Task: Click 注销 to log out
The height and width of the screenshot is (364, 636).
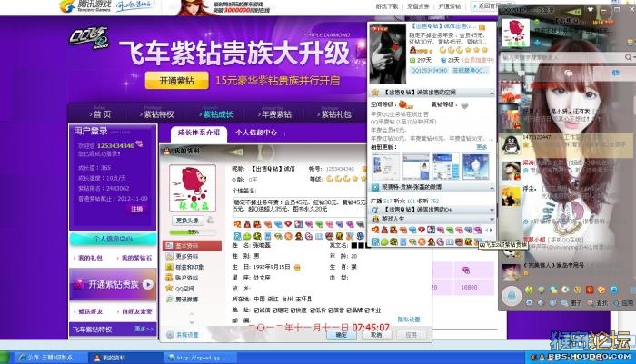Action: (x=136, y=209)
